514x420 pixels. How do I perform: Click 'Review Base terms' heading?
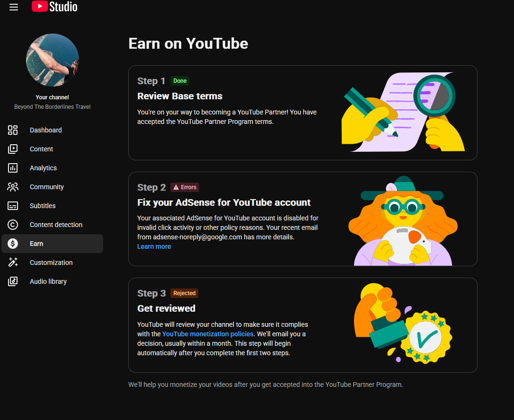coord(180,96)
